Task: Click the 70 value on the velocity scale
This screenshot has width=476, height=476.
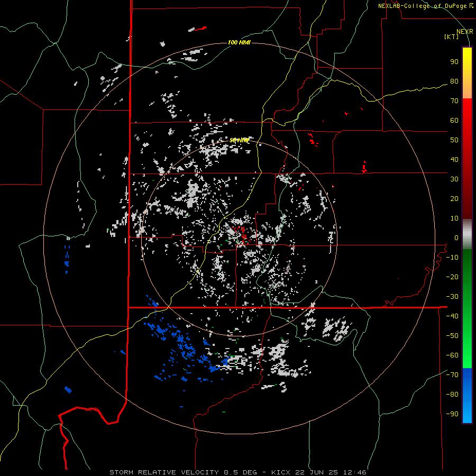Action: coord(454,101)
